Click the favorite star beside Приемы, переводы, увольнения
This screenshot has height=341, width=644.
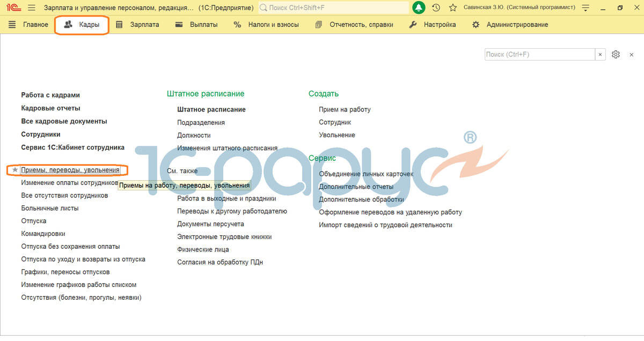pos(15,170)
